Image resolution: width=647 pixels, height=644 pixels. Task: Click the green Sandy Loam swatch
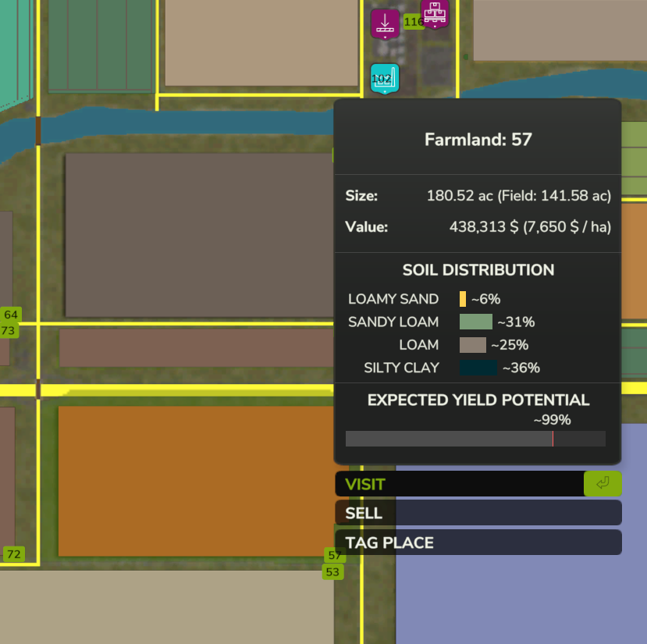point(476,322)
